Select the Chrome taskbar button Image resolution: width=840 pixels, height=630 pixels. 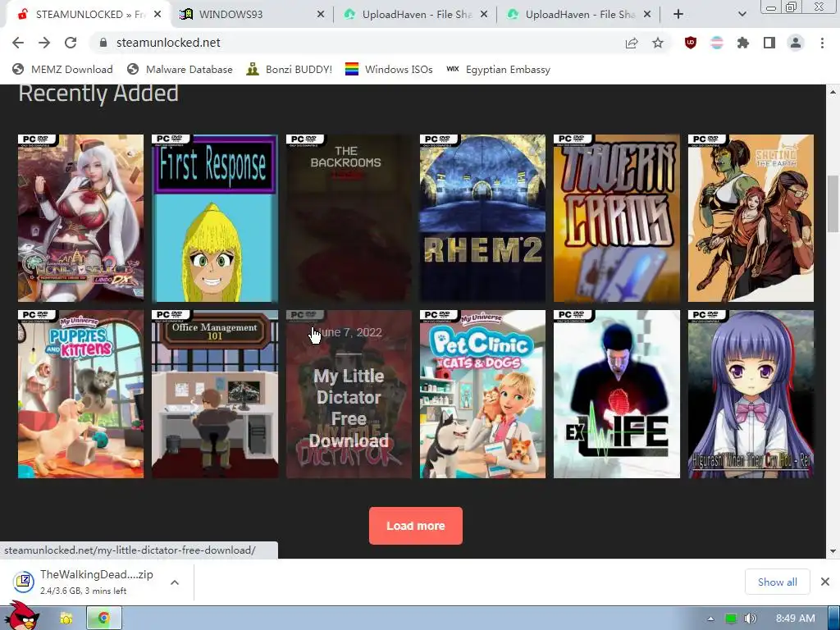point(104,619)
